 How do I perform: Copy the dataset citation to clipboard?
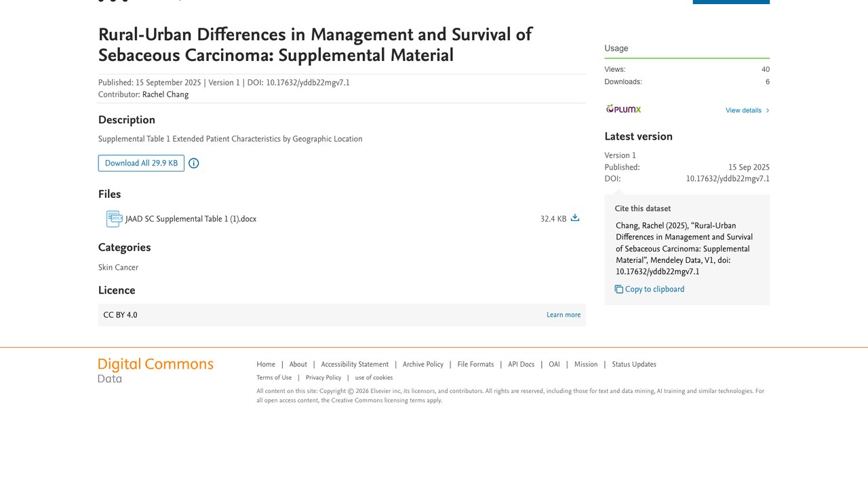point(650,289)
